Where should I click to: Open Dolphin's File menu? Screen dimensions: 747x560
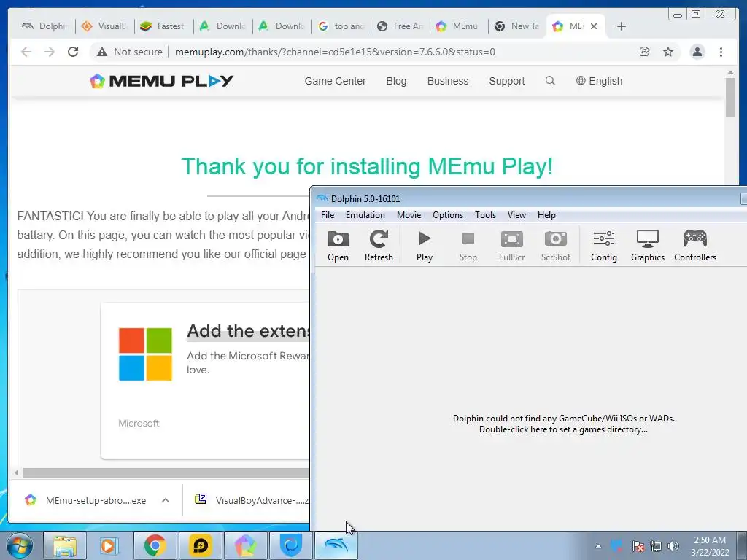(x=328, y=215)
